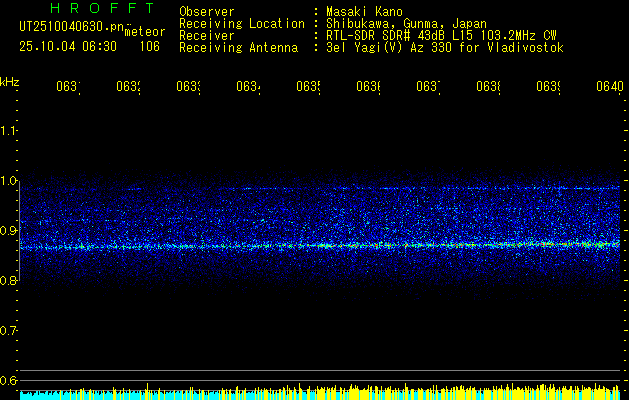Click the 0.9 kHz axis label
Image resolution: width=629 pixels, height=400 pixels.
tap(8, 230)
